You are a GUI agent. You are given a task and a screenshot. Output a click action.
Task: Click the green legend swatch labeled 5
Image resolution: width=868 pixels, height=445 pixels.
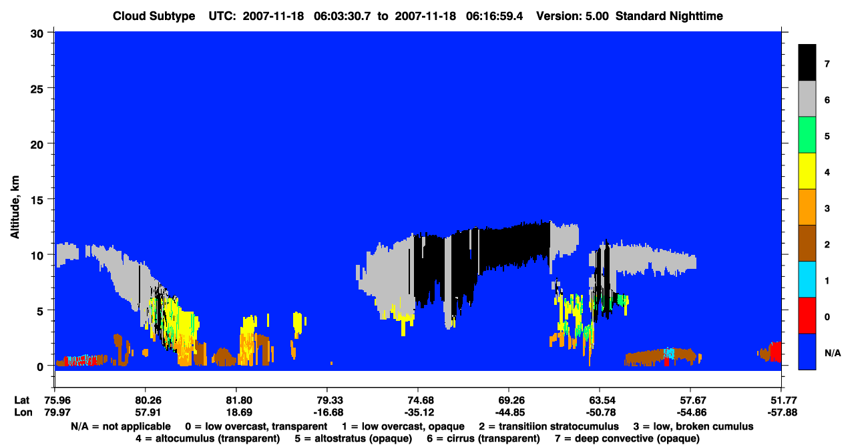807,135
